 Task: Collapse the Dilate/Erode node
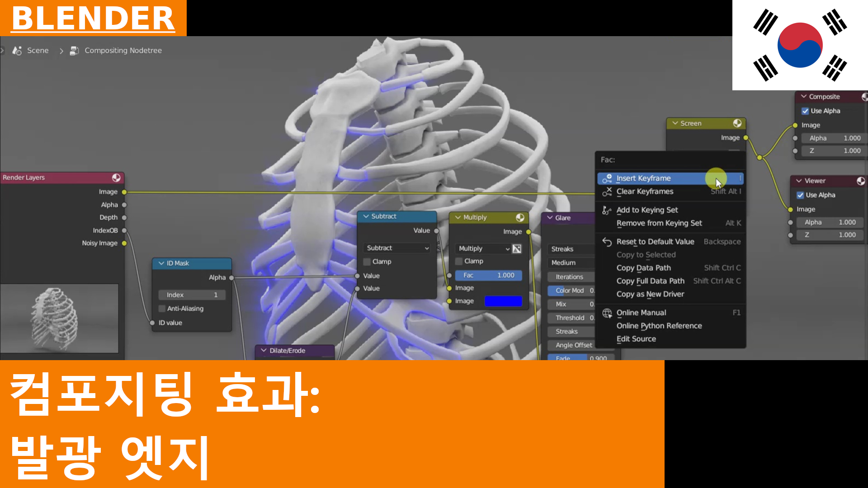(x=264, y=350)
